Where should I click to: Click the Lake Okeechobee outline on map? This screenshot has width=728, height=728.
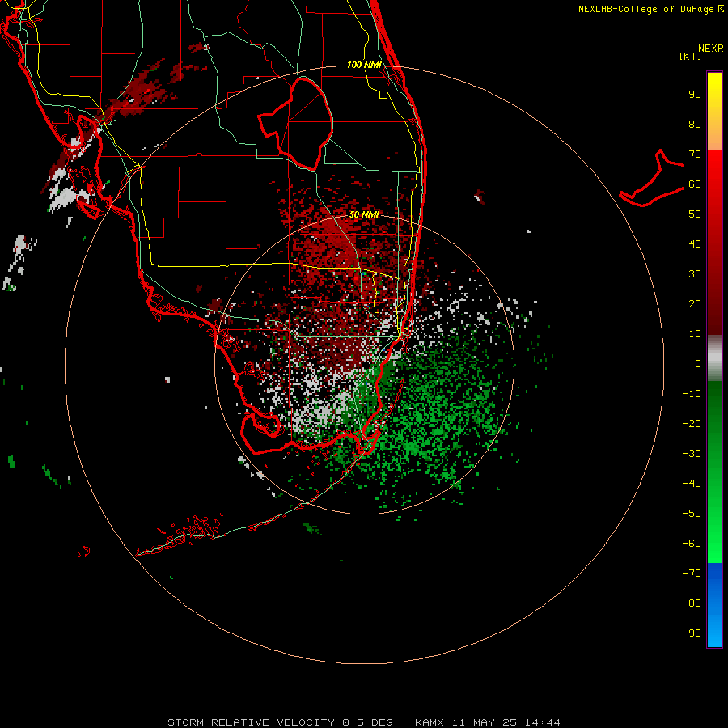296,124
